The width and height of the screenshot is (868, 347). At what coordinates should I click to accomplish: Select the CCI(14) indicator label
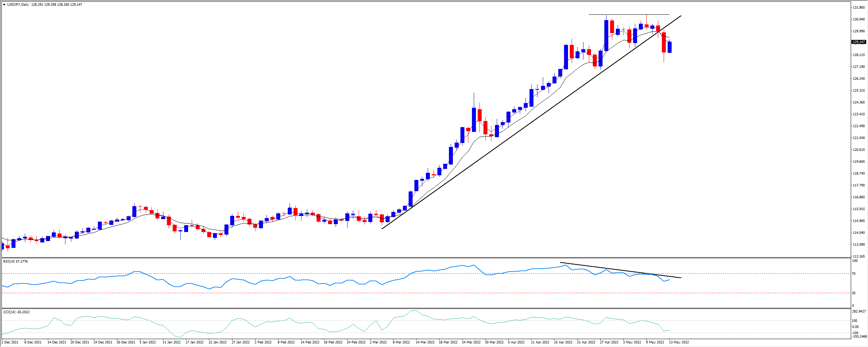click(16, 312)
